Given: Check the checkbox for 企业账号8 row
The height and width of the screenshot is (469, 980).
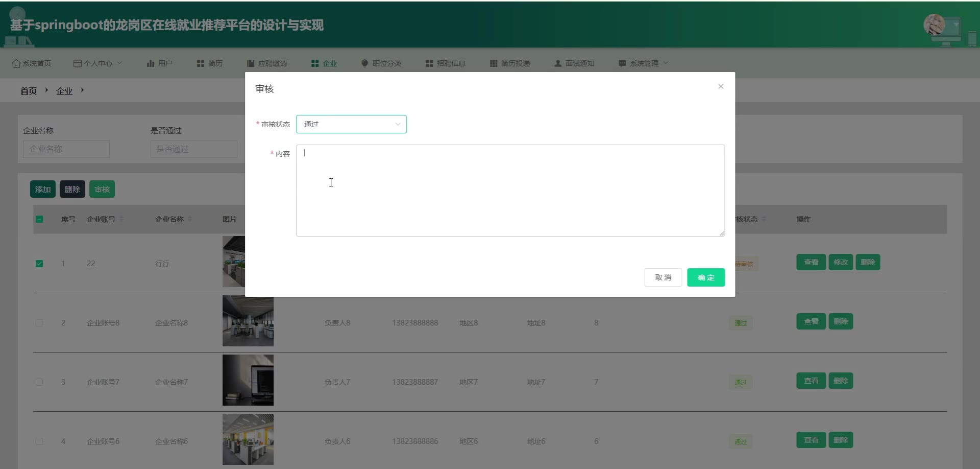Looking at the screenshot, I should pos(39,323).
